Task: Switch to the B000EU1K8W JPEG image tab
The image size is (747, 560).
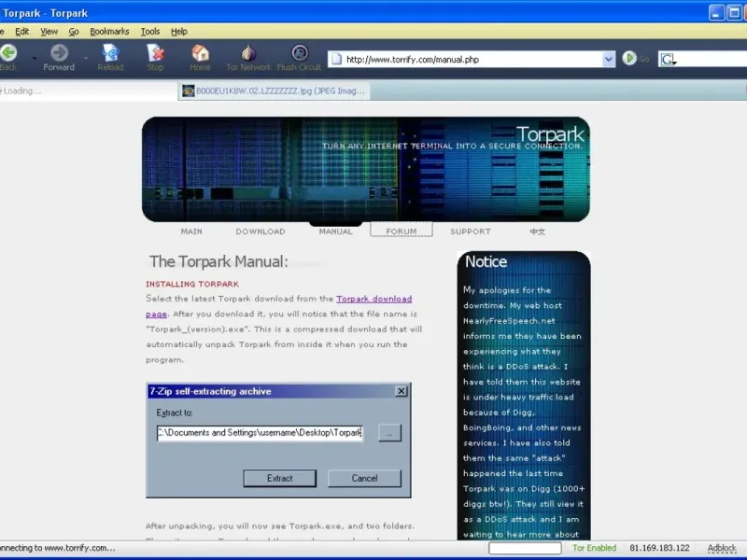Action: [275, 91]
